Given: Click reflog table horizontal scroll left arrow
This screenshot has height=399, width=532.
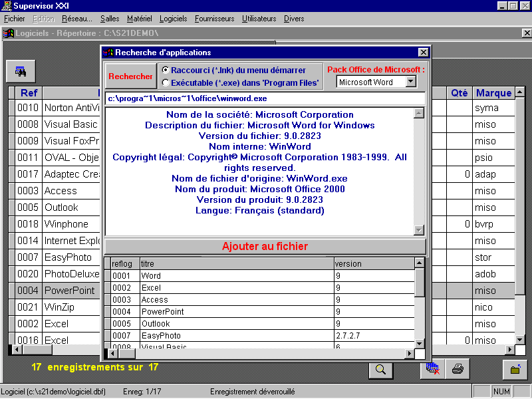Looking at the screenshot, I should click(112, 354).
